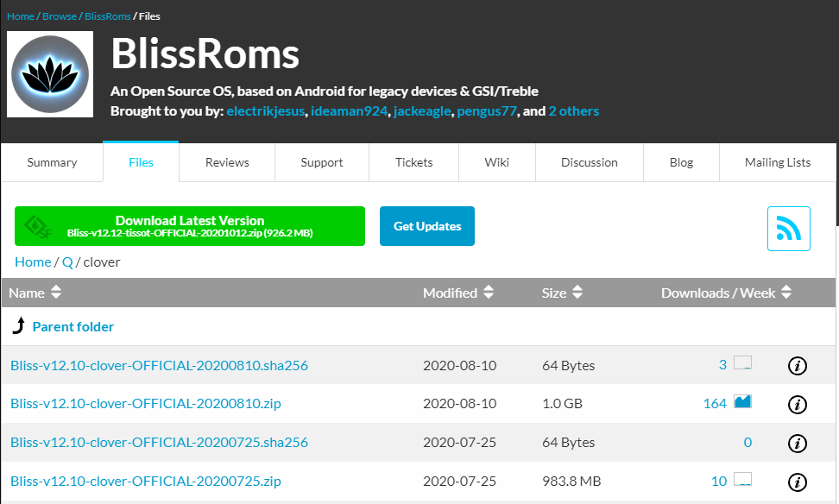Screen dimensions: 839x504
Task: Click Download Latest Version button
Action: tap(189, 226)
